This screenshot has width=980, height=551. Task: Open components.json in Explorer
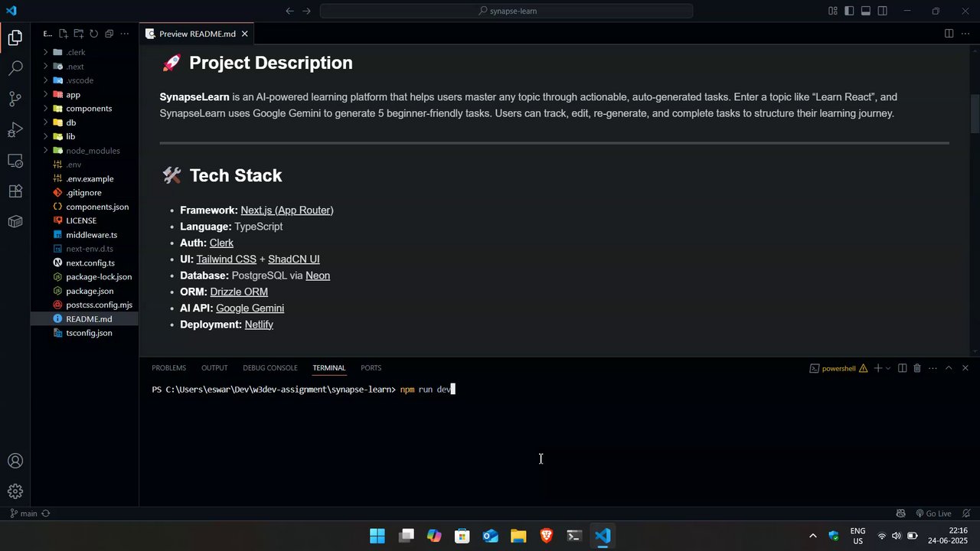coord(97,207)
